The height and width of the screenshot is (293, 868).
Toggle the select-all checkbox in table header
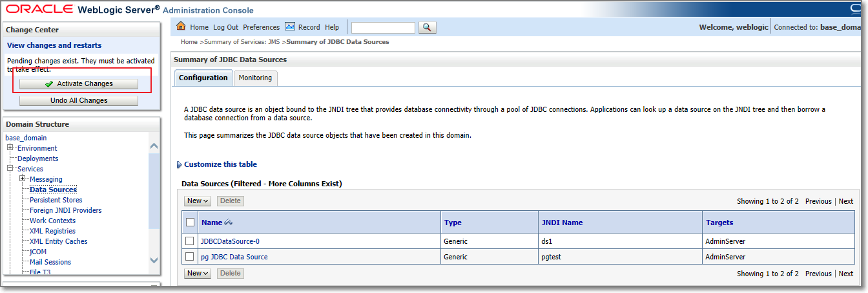tap(190, 222)
